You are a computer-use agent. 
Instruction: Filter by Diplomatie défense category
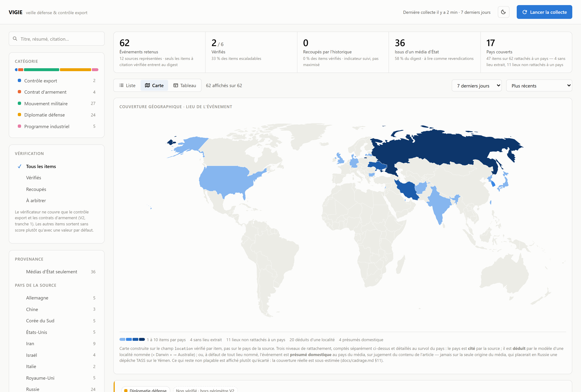56,115
